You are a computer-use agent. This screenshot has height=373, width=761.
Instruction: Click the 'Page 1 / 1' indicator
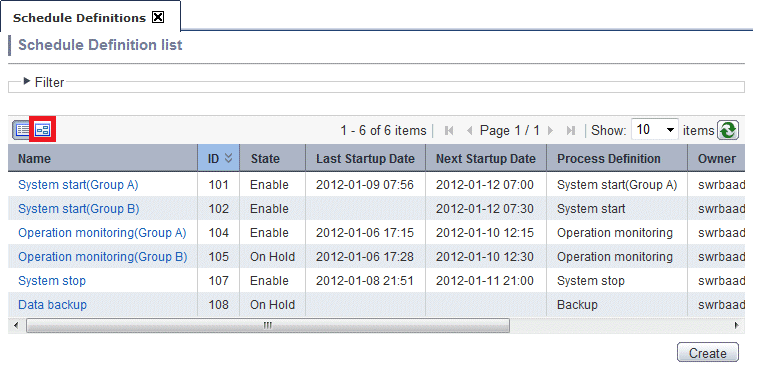tap(510, 130)
